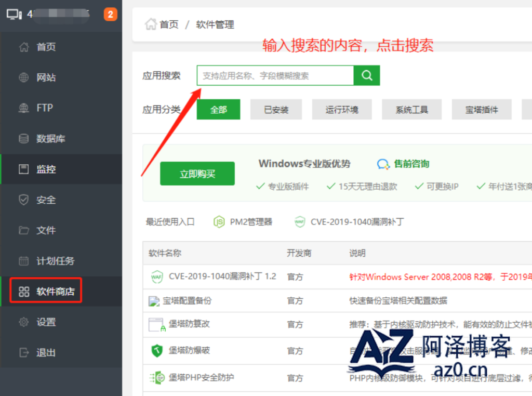Click the house icon in the breadcrumb
This screenshot has width=532, height=396.
[x=151, y=24]
